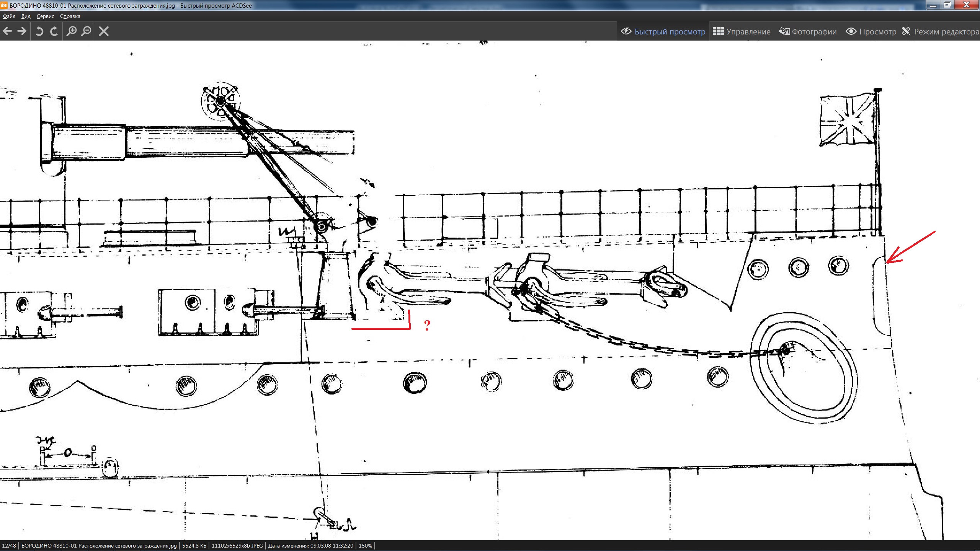Open the Файл menu
Screen dimensions: 980x551
click(x=9, y=16)
